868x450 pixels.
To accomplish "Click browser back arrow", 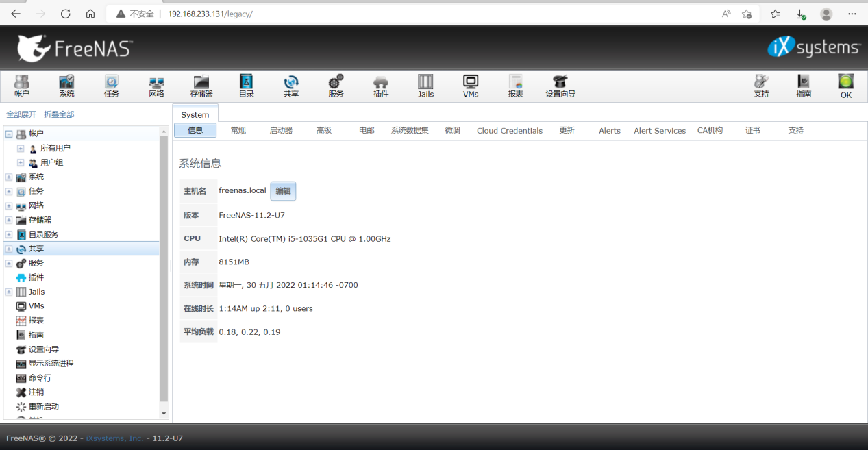I will tap(16, 14).
